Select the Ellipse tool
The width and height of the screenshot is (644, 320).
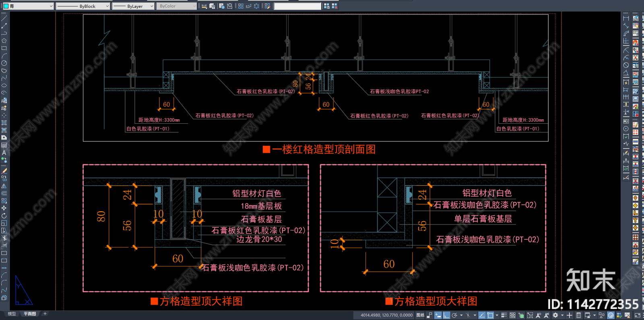tap(4, 85)
